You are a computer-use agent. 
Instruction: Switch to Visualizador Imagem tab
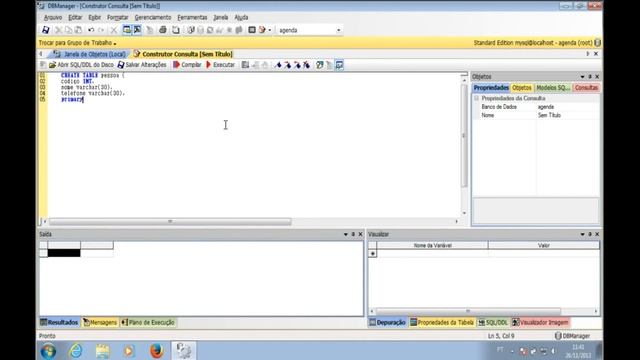540,322
